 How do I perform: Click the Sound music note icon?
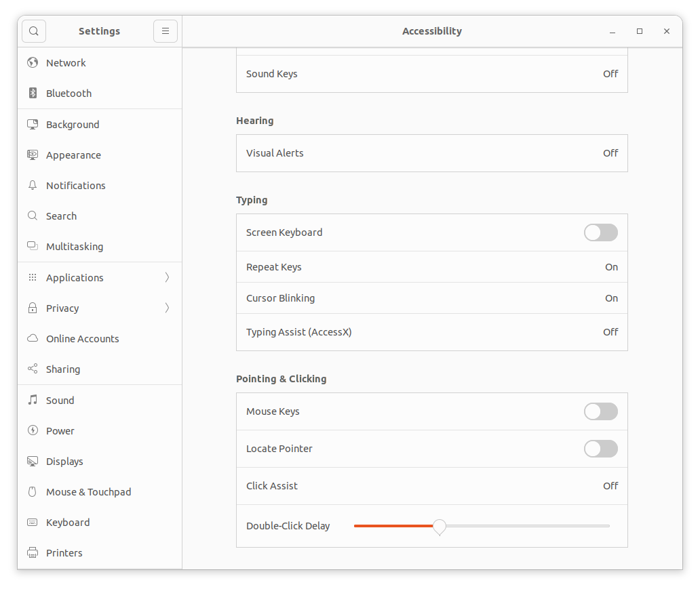(33, 400)
